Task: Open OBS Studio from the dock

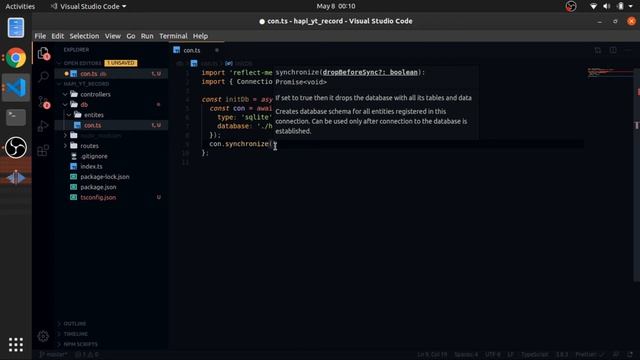Action: point(16,147)
